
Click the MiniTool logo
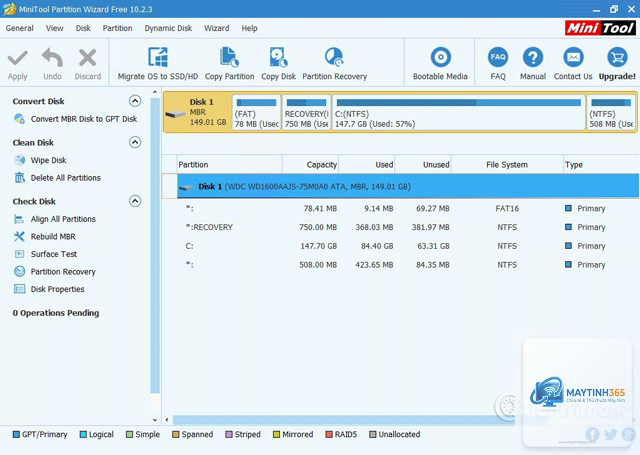click(x=600, y=28)
